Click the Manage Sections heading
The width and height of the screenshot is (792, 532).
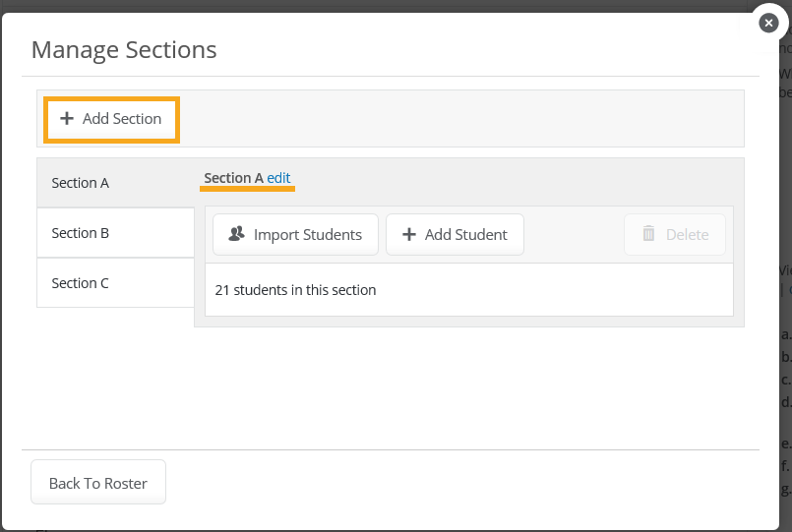click(x=124, y=50)
